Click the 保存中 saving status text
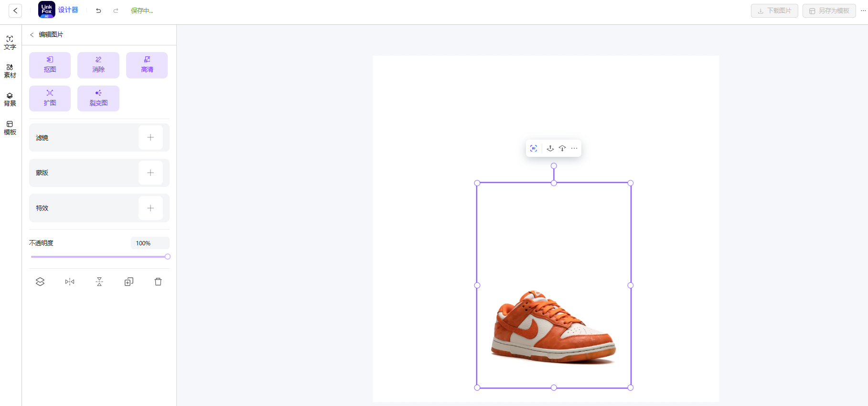This screenshot has height=406, width=868. [142, 11]
